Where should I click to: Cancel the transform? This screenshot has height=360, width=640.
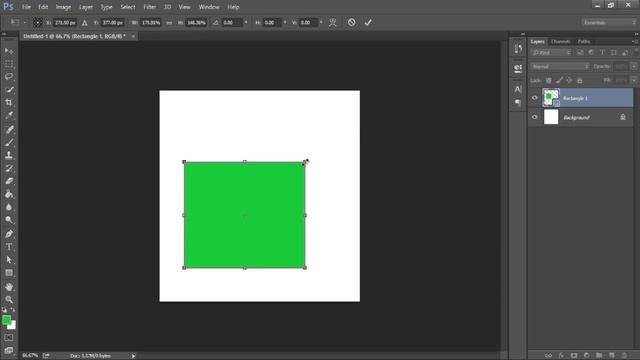[351, 22]
